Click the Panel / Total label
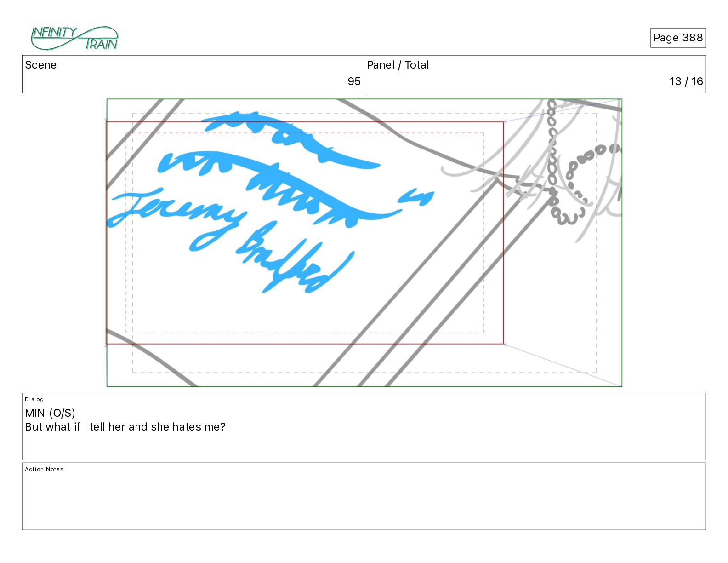Screen dimensions: 728x563 pos(398,65)
